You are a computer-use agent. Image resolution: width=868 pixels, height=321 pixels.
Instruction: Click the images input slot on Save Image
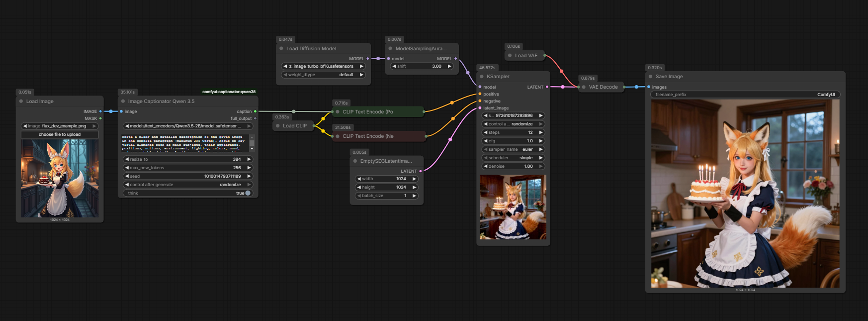(x=649, y=87)
